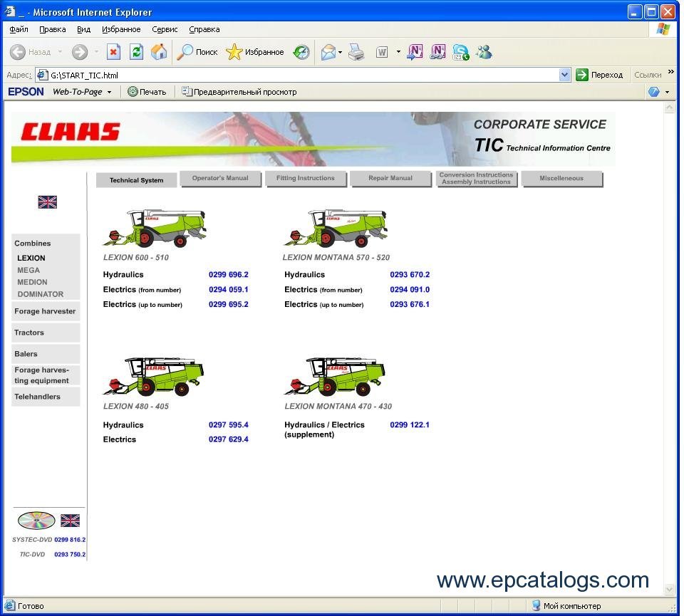The height and width of the screenshot is (616, 684).
Task: Open the Home page icon
Action: (x=159, y=52)
